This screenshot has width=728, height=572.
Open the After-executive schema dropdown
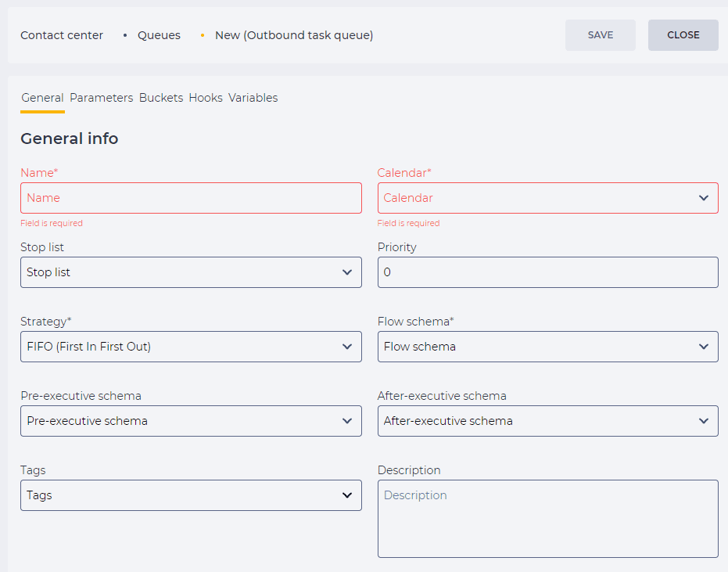[548, 421]
